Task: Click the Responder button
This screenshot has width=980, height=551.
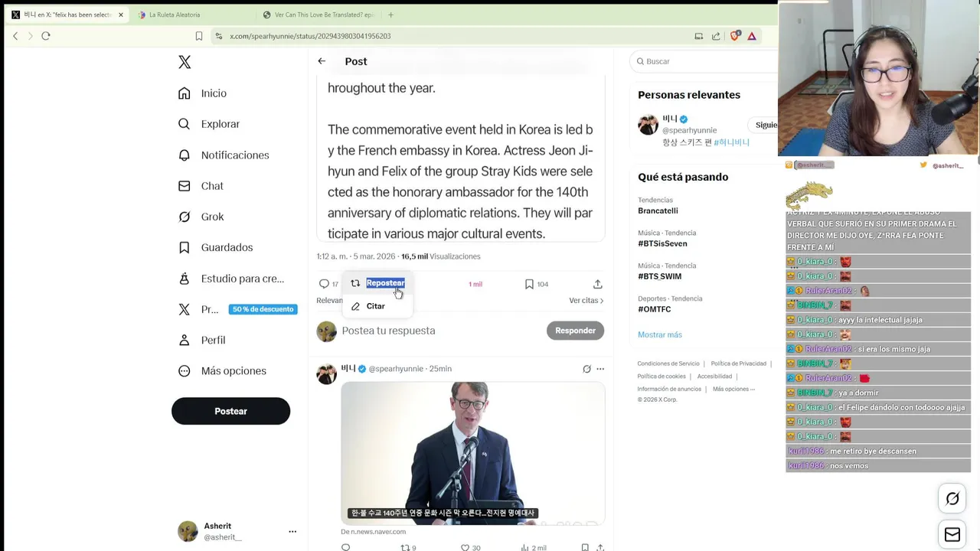Action: 575,331
